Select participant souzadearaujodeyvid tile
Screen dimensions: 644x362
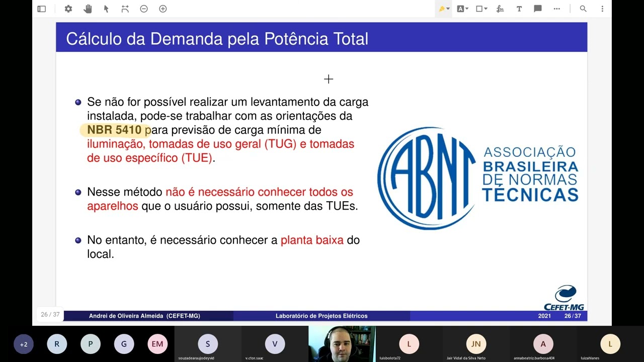(x=208, y=344)
